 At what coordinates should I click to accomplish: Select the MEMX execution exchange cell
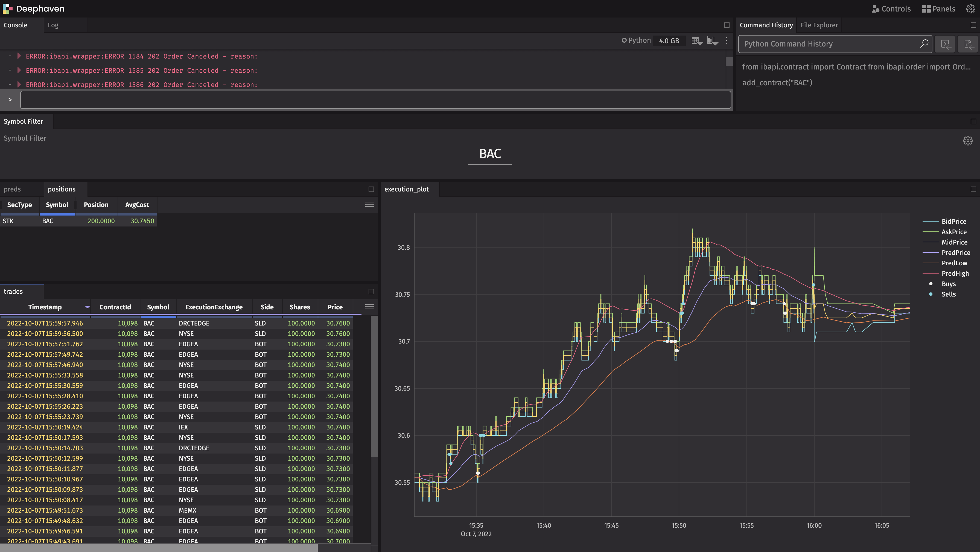(214, 510)
